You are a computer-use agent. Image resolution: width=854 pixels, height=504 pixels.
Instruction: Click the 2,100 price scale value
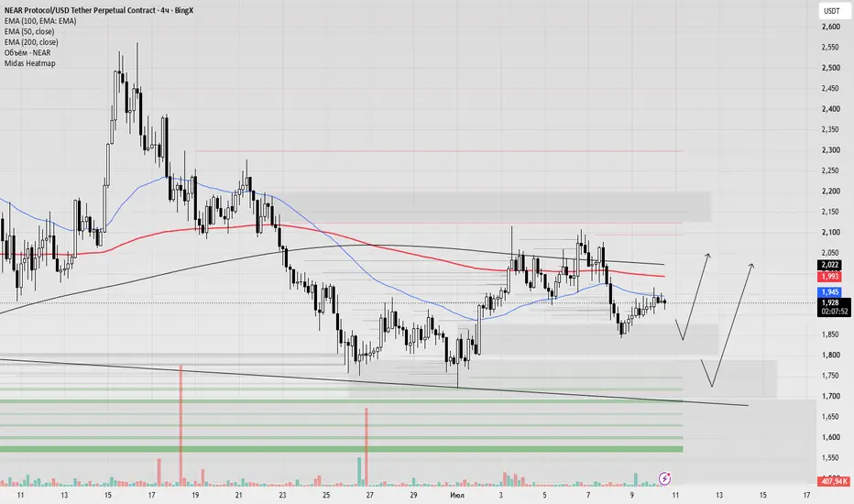pos(830,232)
